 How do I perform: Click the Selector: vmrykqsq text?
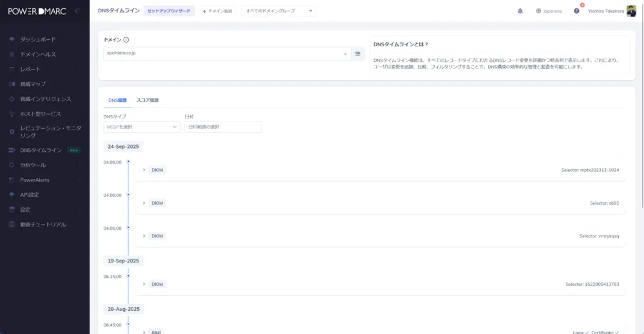[x=599, y=236]
